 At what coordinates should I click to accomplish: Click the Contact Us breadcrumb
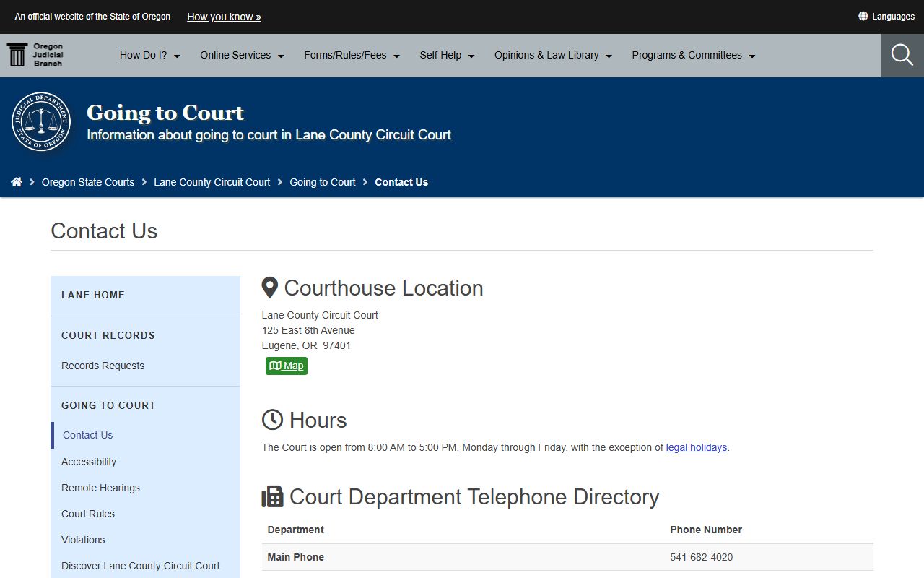[x=401, y=182]
